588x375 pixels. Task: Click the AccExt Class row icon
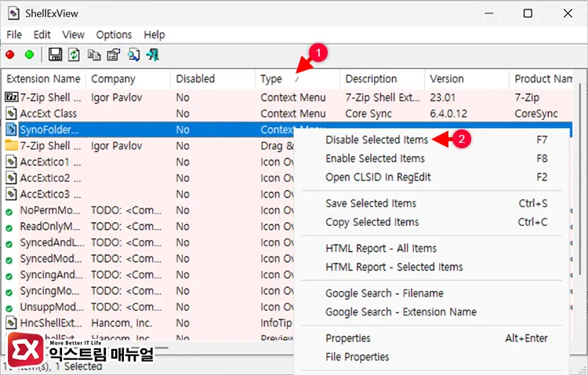point(11,114)
